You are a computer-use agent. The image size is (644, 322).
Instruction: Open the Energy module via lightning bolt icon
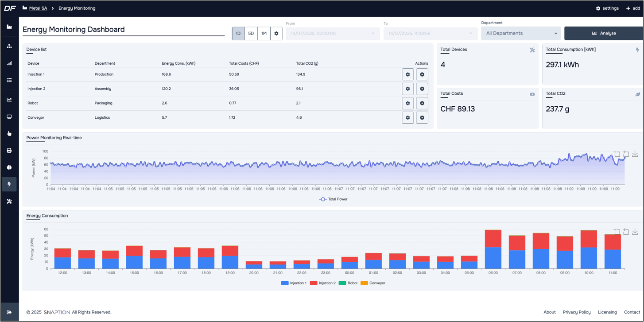[x=9, y=184]
